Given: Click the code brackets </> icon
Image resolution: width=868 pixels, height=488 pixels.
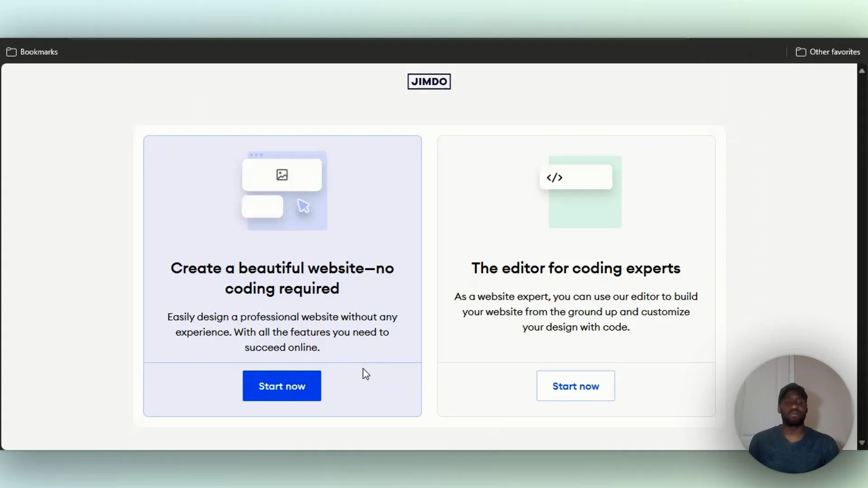Looking at the screenshot, I should click(554, 178).
